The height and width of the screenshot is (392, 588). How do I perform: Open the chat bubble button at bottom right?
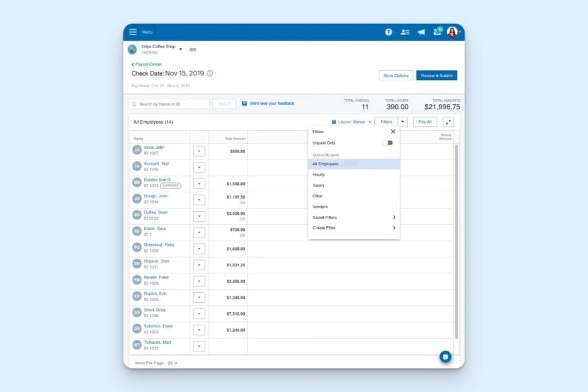point(446,357)
